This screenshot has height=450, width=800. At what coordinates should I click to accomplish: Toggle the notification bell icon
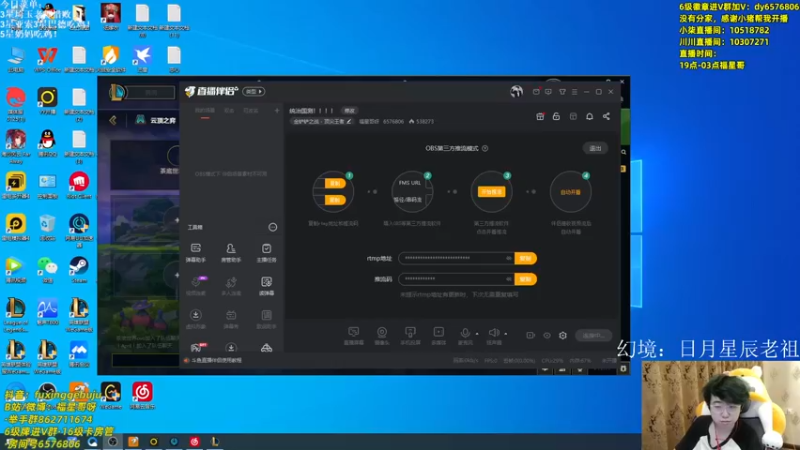[x=589, y=116]
